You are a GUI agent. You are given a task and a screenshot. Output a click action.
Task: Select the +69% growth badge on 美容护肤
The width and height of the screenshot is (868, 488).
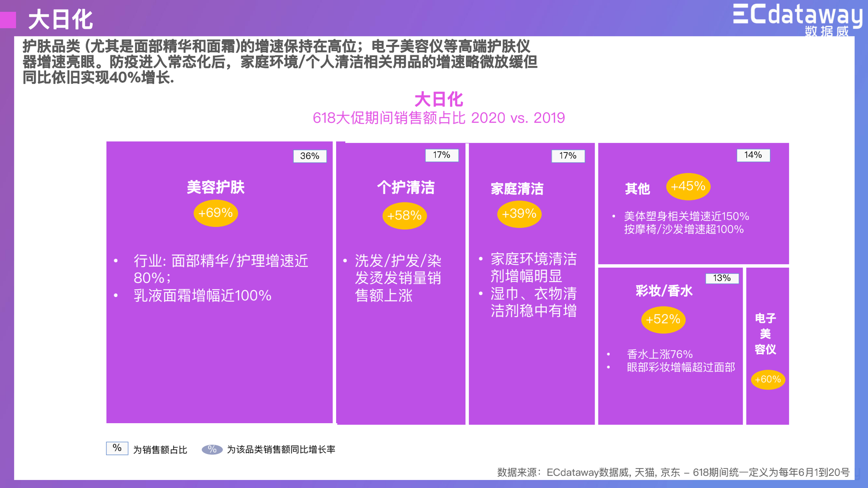point(215,213)
